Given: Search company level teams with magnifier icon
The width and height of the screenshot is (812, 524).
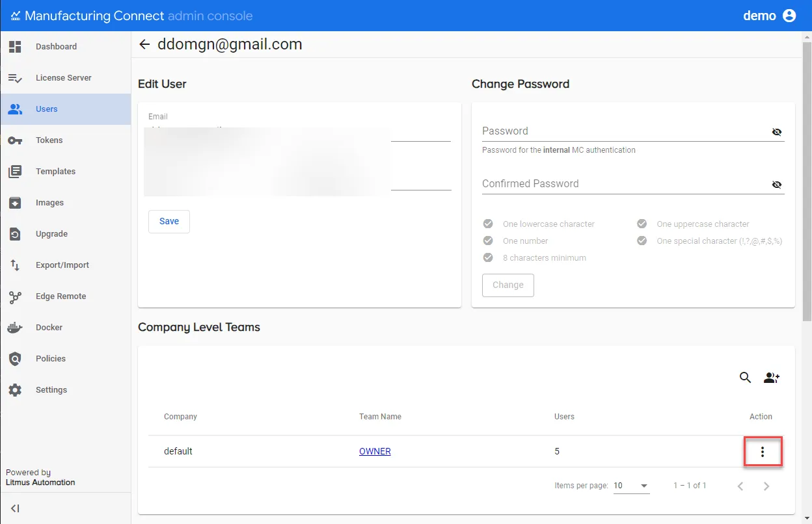Looking at the screenshot, I should 746,378.
